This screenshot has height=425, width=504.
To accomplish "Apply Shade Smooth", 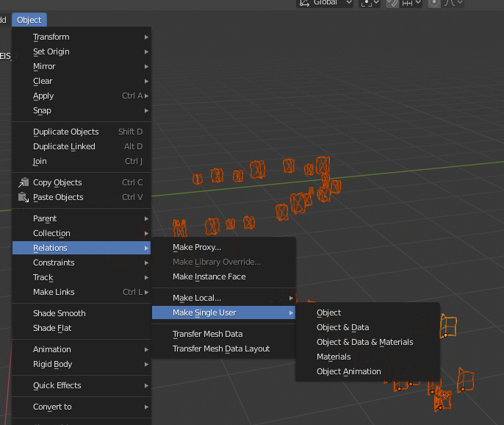I will click(x=82, y=313).
